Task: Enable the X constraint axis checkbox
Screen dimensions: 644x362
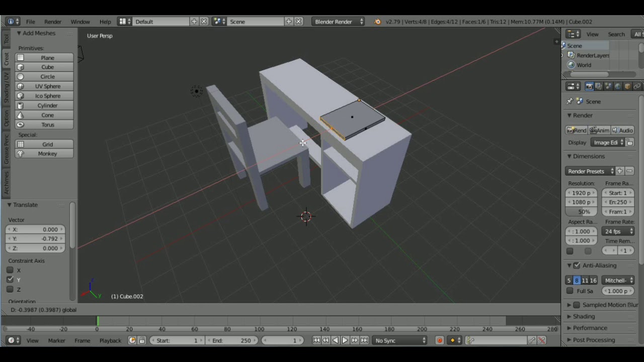Action: (10, 270)
